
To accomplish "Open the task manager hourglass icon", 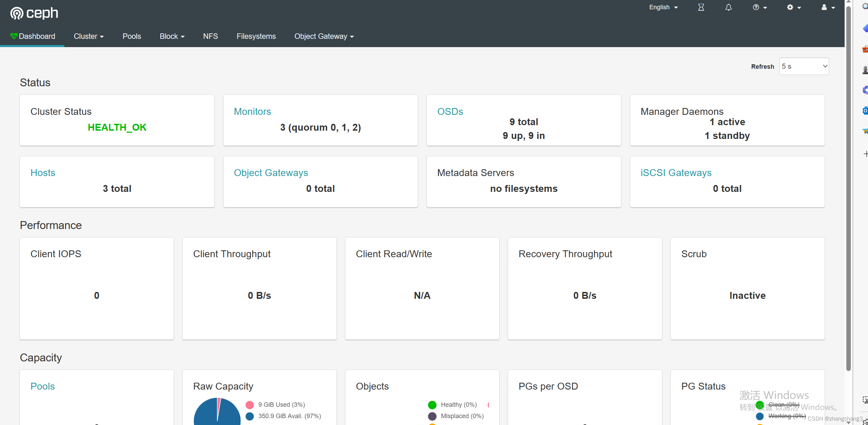I will (701, 7).
